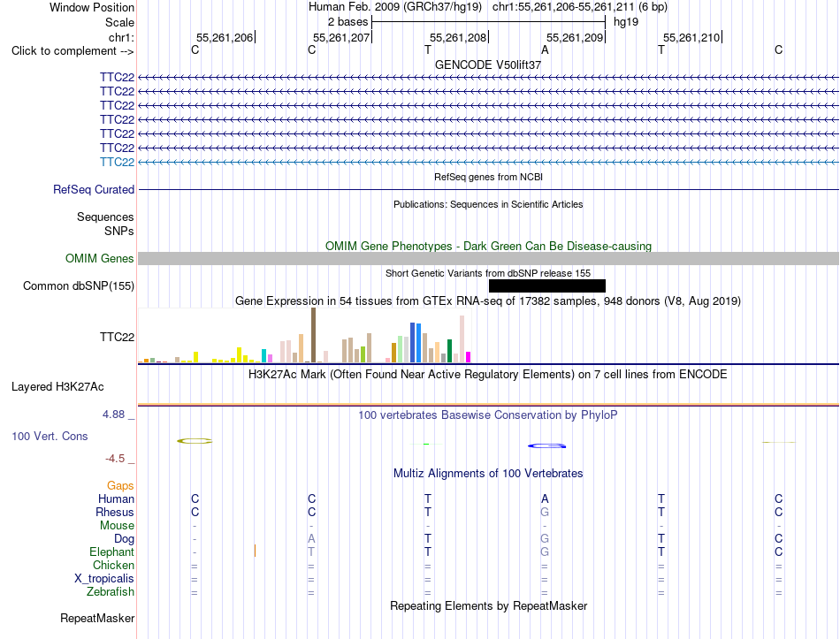The image size is (840, 639).
Task: Click the gray OMIM Genes bar
Action: point(489,259)
